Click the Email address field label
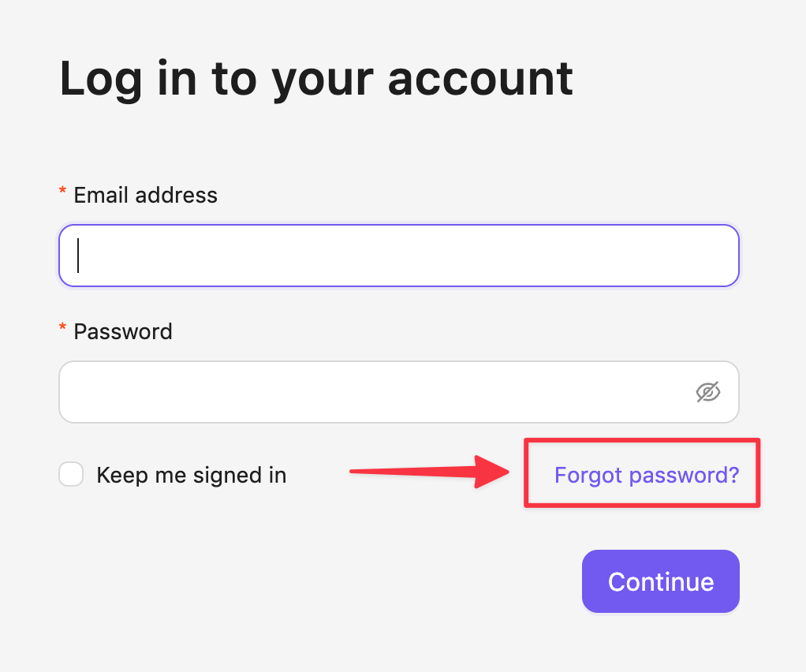 pos(145,195)
